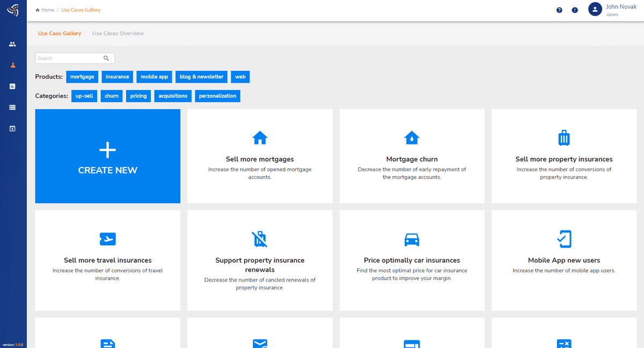Screen dimensions: 644x348
Task: Click the magnifier icon in search box
Action: pos(106,58)
